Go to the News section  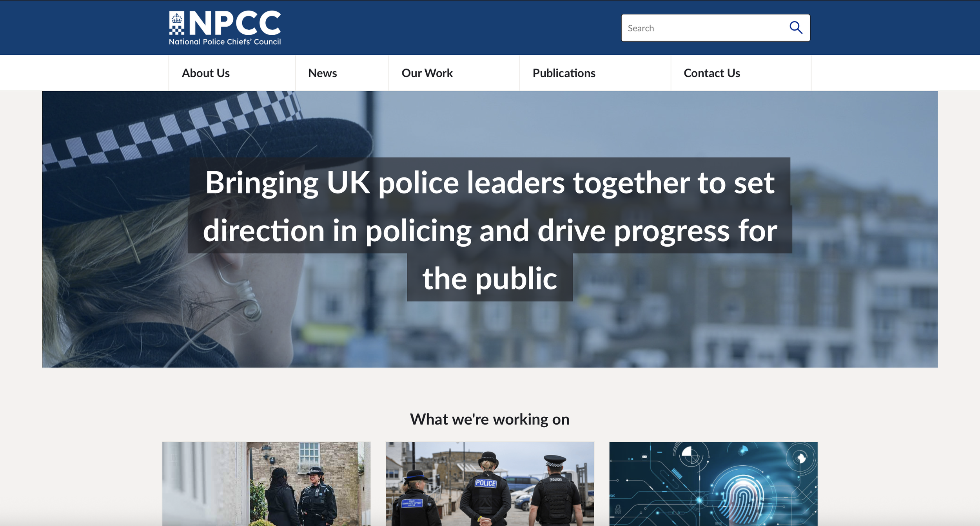[322, 73]
